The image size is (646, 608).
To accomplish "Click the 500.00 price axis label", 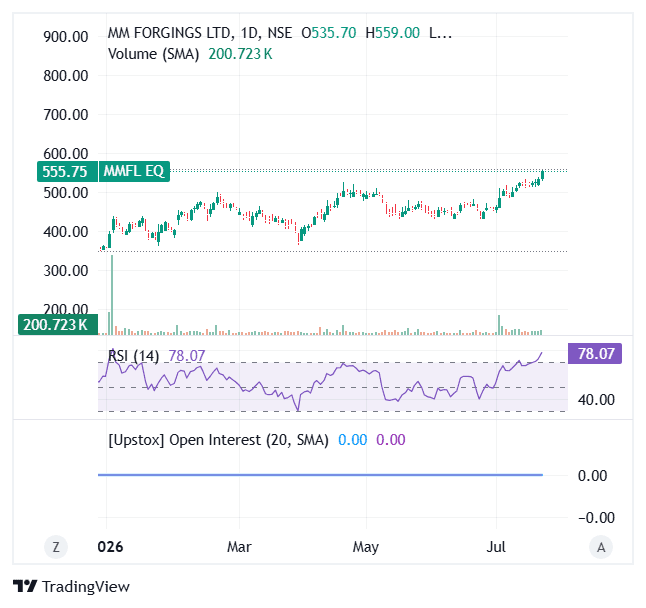I will pyautogui.click(x=66, y=193).
